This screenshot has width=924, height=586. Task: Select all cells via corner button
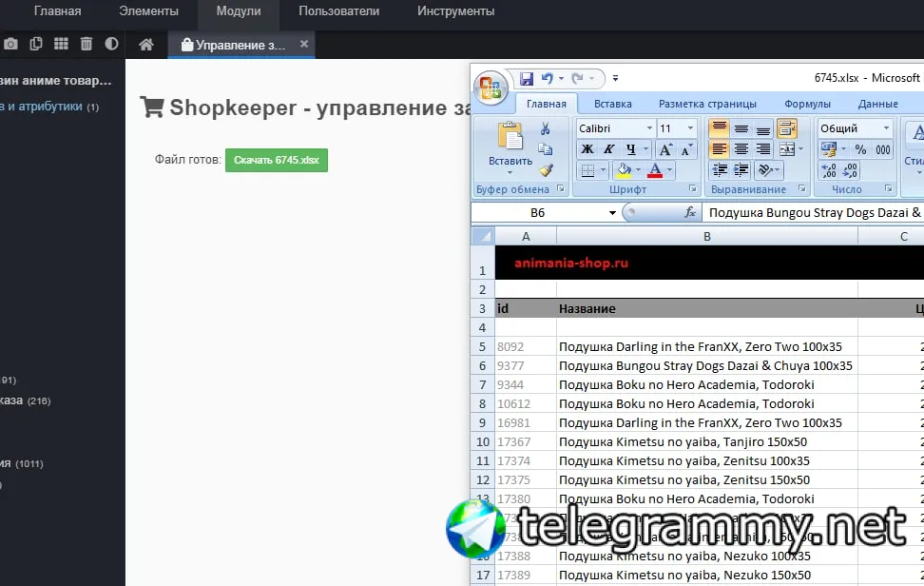click(483, 237)
